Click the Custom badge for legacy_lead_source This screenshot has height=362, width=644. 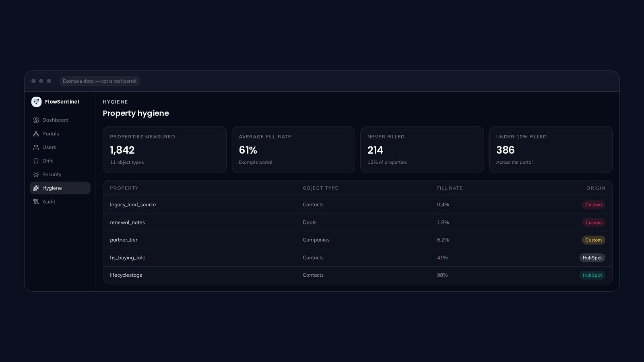tap(593, 205)
